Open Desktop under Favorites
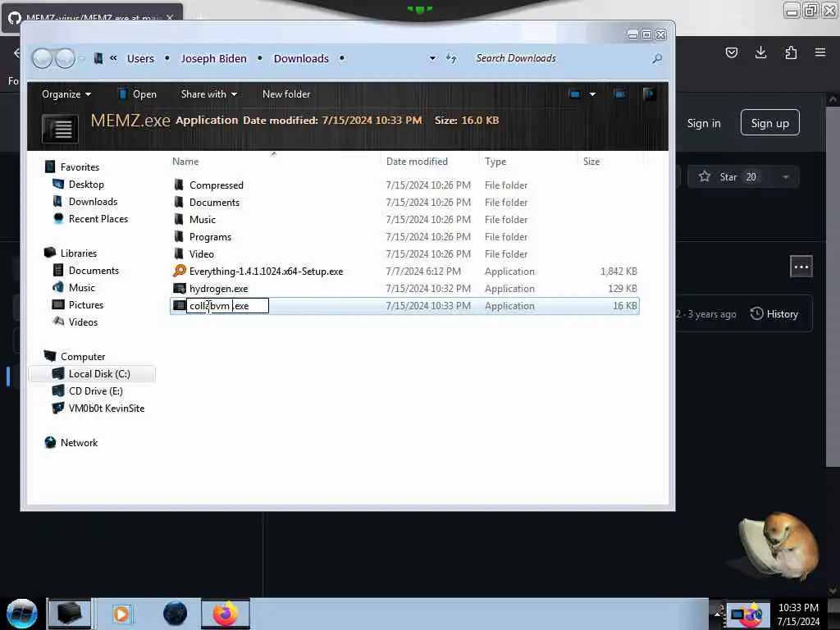Screen dimensions: 840x630 click(x=85, y=185)
